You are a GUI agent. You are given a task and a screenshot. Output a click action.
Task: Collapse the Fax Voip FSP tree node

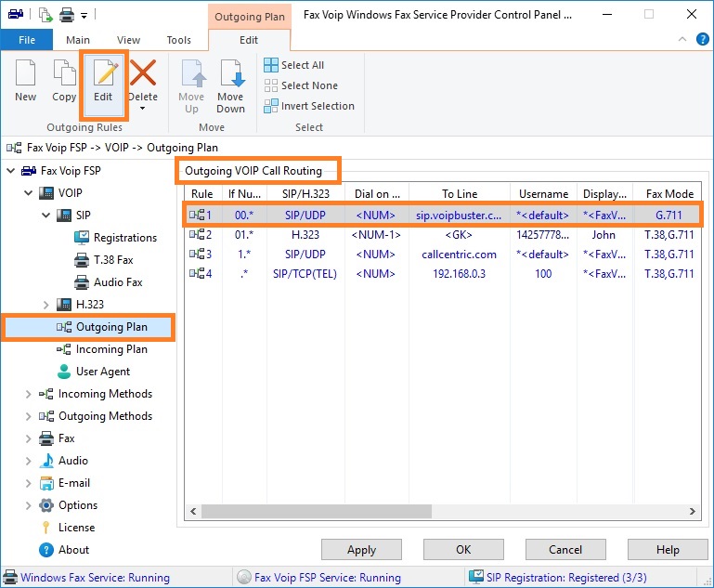[x=11, y=171]
